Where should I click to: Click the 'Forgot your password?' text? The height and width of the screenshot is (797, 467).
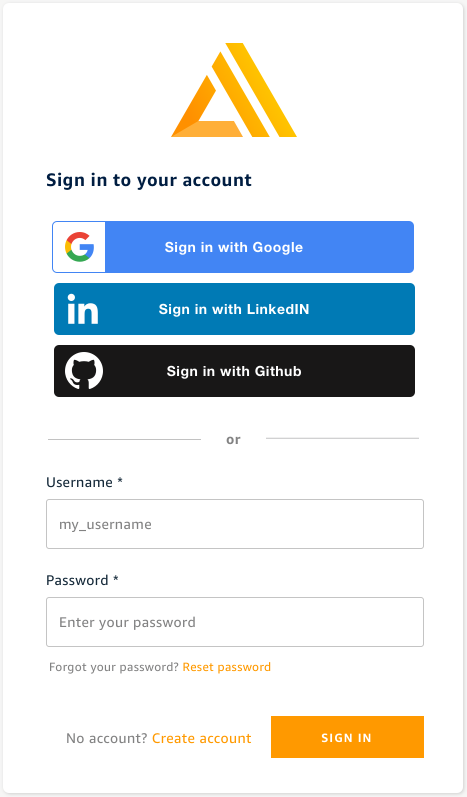point(114,667)
